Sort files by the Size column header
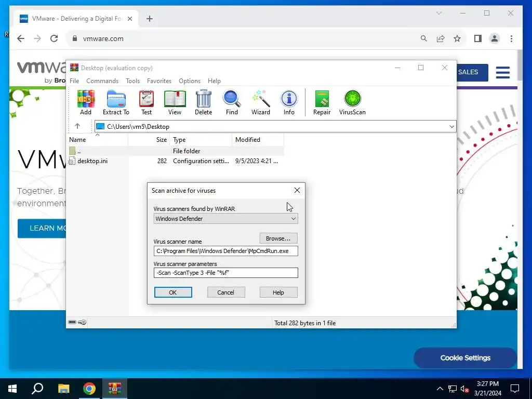The image size is (532, 399). 149,139
